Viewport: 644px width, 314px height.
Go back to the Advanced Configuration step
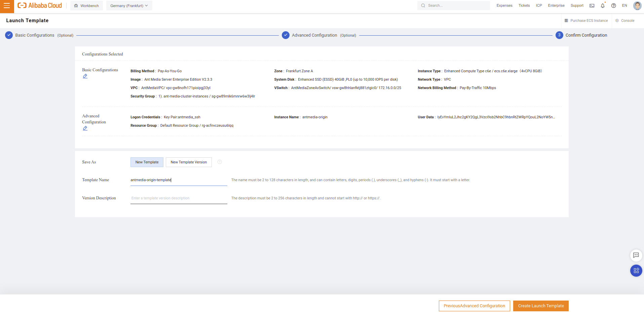[319, 35]
